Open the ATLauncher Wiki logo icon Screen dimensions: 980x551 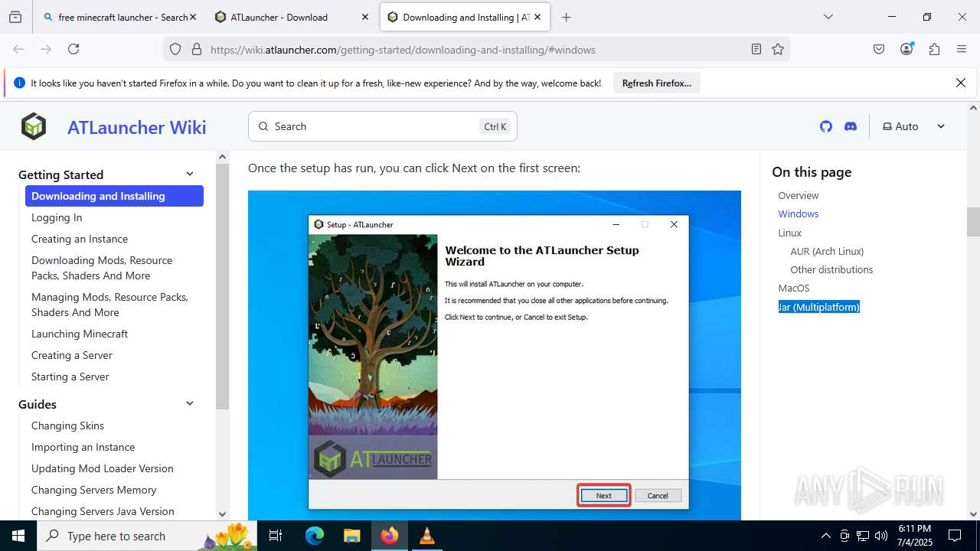34,126
